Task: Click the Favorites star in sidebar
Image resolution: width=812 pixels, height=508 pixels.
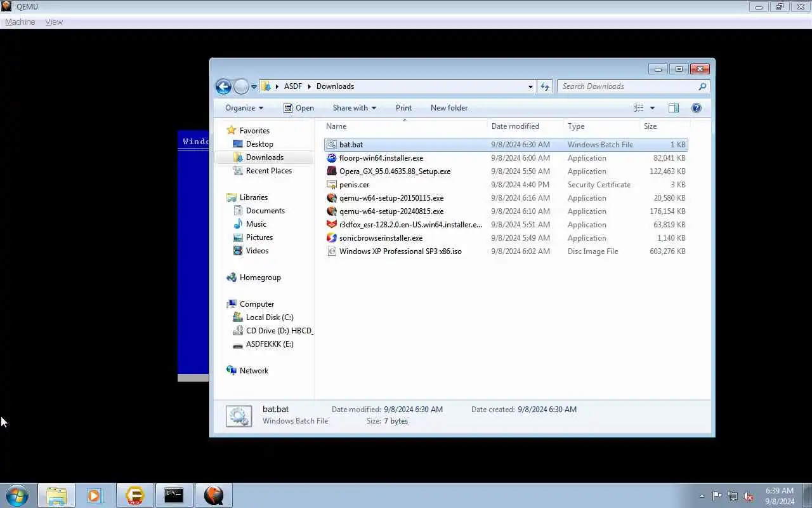Action: point(232,131)
